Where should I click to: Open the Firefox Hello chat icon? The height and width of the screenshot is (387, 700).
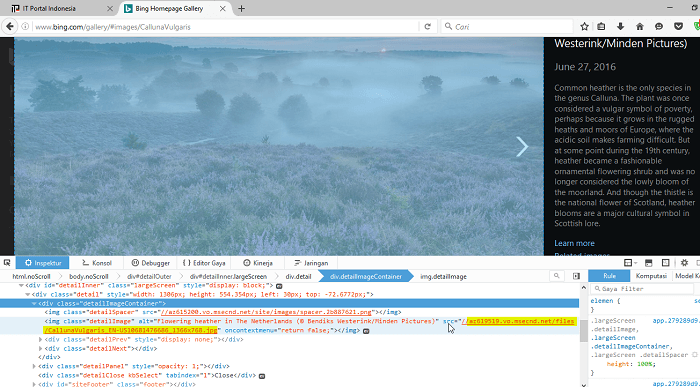[659, 27]
